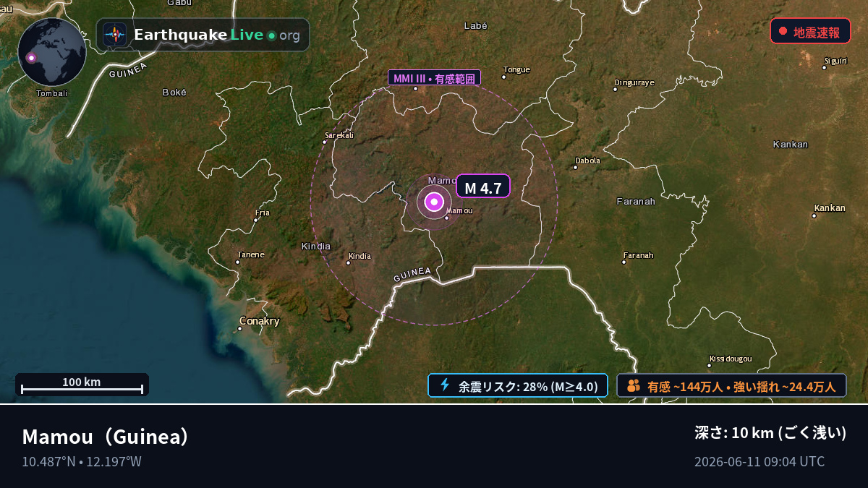Click the Tanene town label
The image size is (868, 488).
(251, 254)
